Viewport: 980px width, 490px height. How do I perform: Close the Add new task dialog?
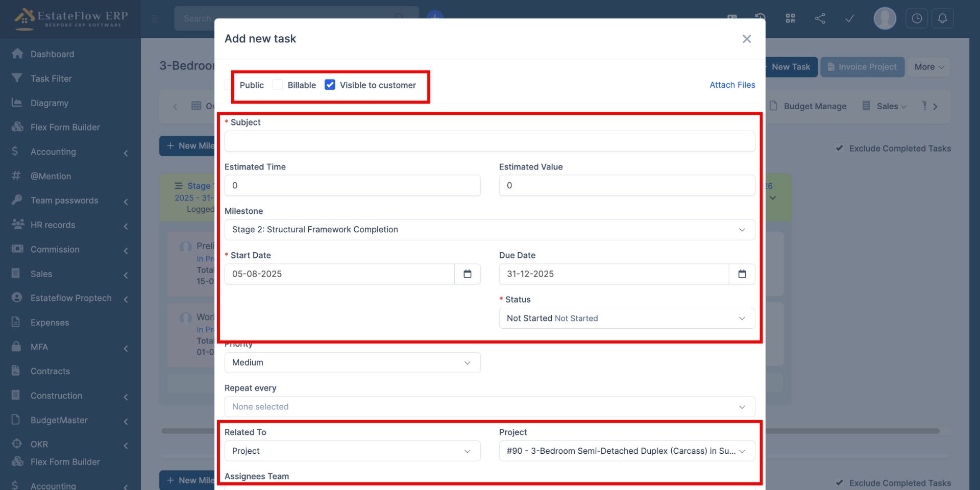tap(746, 39)
